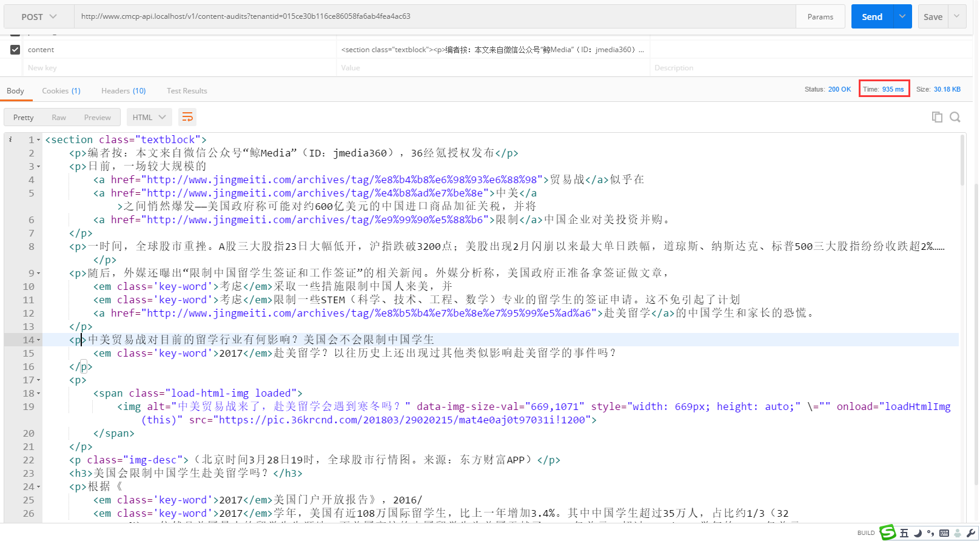Open search in response body

(x=955, y=117)
